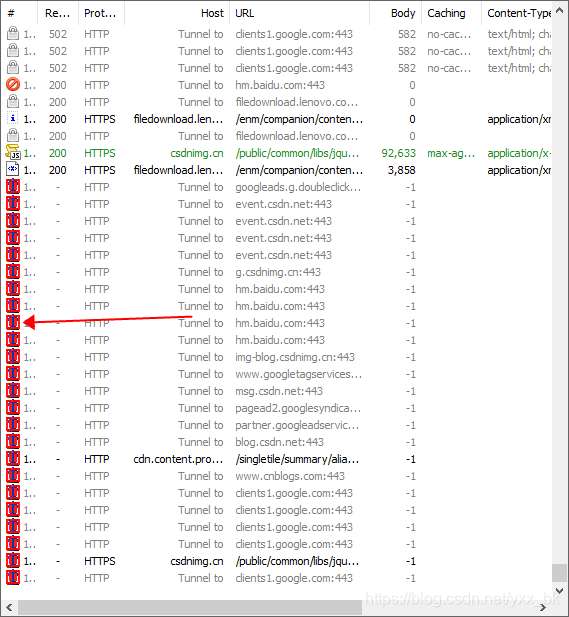569x617 pixels.
Task: Click the vertical scrollbar thumb
Action: (559, 573)
